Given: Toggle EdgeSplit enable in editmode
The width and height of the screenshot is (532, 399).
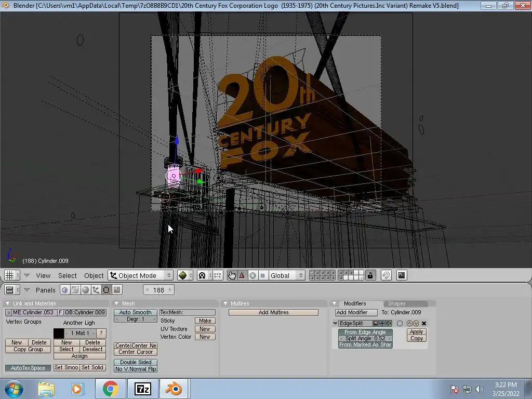Looking at the screenshot, I should pyautogui.click(x=389, y=323).
